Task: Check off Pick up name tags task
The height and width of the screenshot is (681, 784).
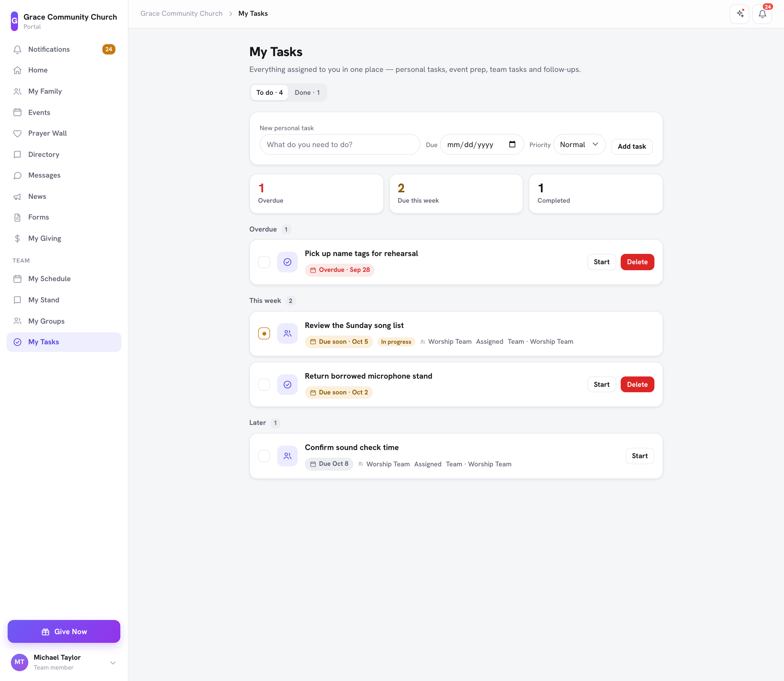Action: (264, 262)
